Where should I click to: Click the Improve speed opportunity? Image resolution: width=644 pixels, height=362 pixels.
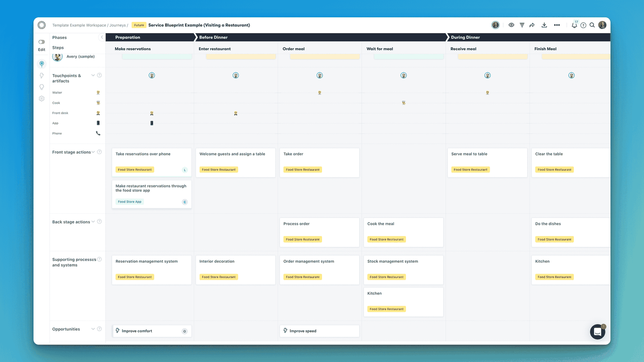319,331
